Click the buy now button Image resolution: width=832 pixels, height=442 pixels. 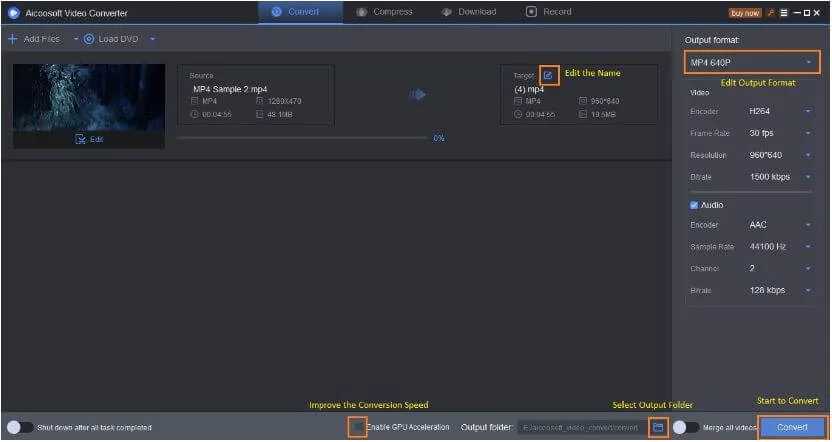(x=744, y=12)
